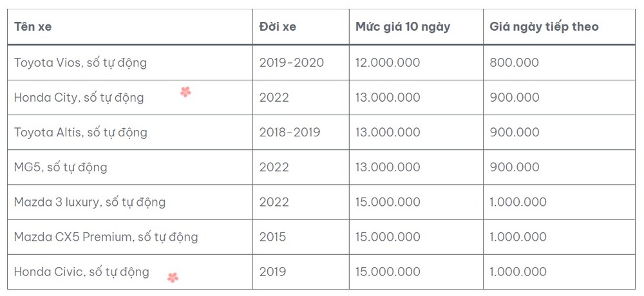Select the Tên xe column header
Viewport: 644px width, 296px height.
click(x=33, y=26)
